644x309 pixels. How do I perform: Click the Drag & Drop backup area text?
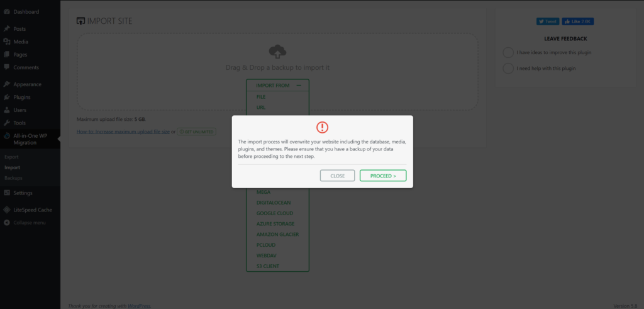pyautogui.click(x=277, y=67)
